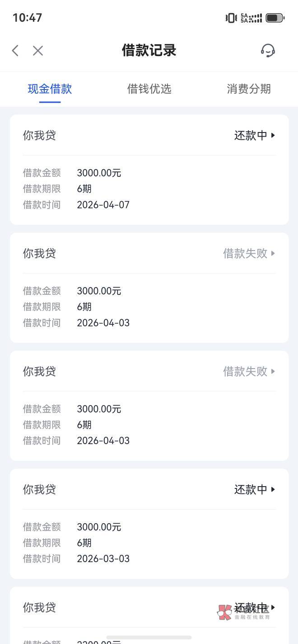Open the second 借款失败 status link
This screenshot has height=644, width=298.
pyautogui.click(x=245, y=371)
